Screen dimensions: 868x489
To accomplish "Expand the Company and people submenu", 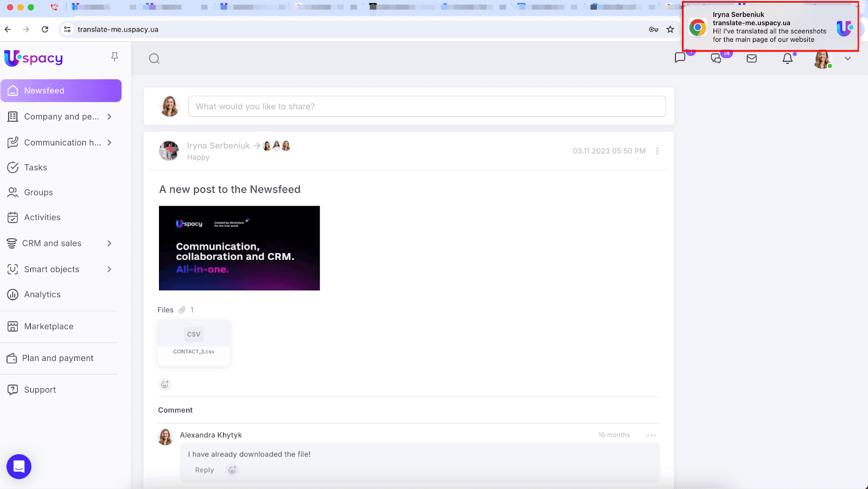I will (109, 117).
